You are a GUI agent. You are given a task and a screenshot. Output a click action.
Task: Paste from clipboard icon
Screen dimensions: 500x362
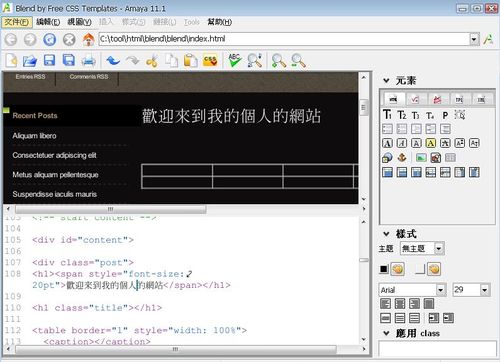[191, 61]
